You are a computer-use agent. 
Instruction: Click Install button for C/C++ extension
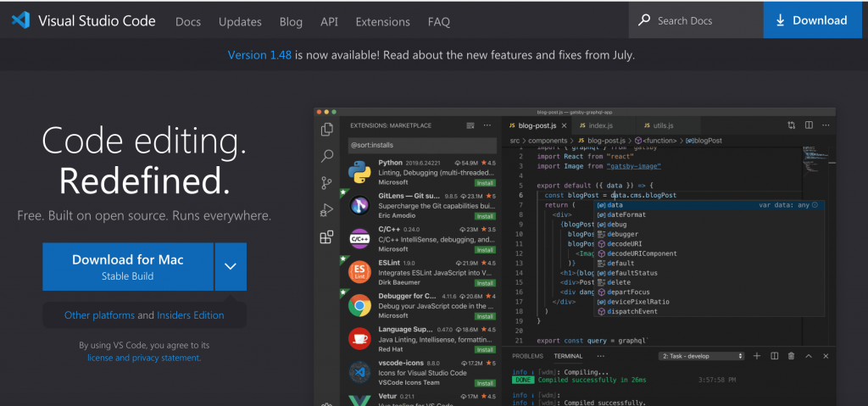pos(485,250)
